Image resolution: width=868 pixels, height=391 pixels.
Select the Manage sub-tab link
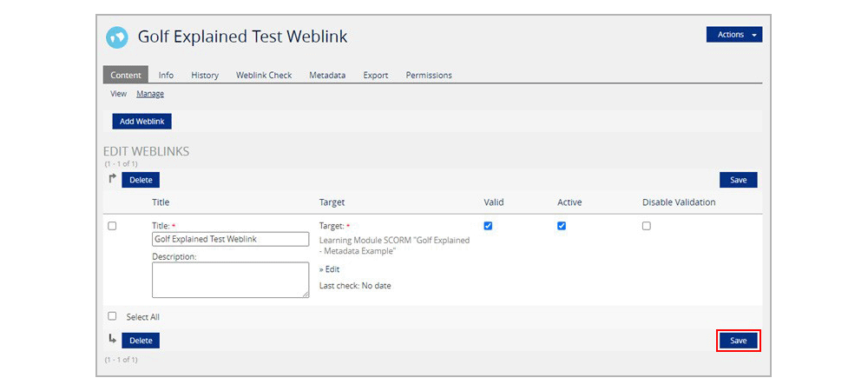coord(150,94)
